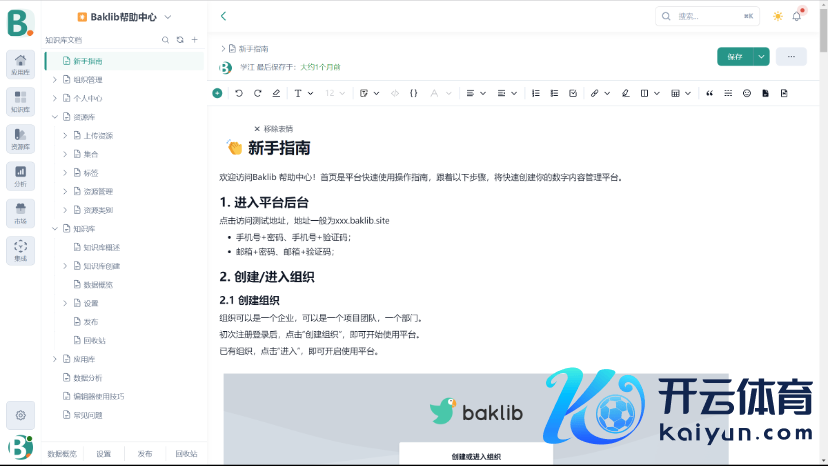Insert emoji using the smiley icon

coord(746,93)
